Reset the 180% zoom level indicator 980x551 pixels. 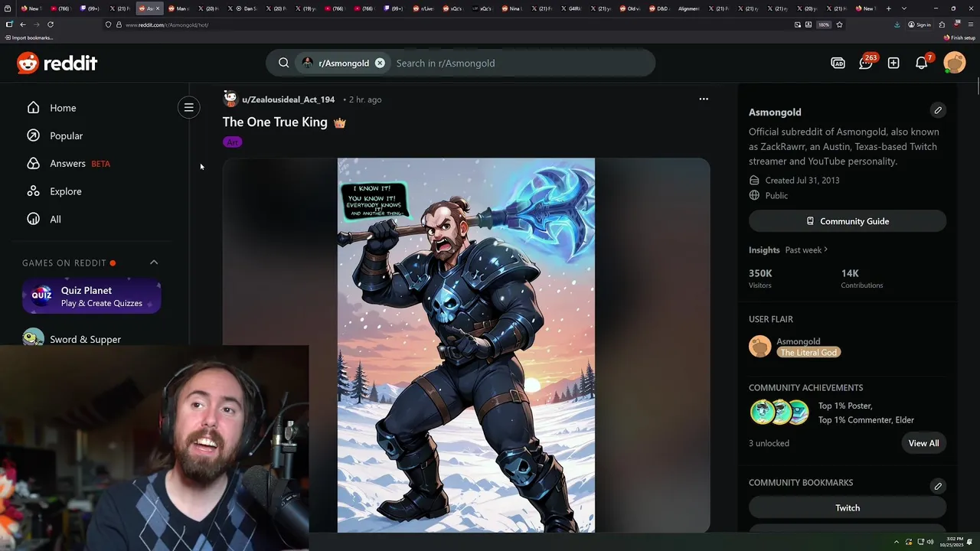click(824, 24)
